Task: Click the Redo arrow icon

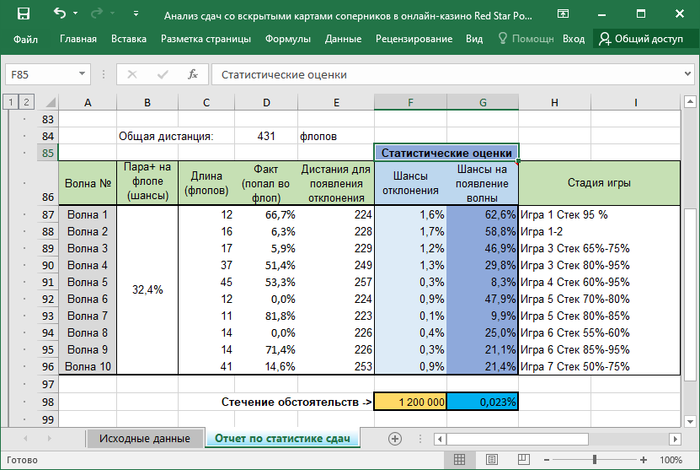Action: (x=96, y=14)
